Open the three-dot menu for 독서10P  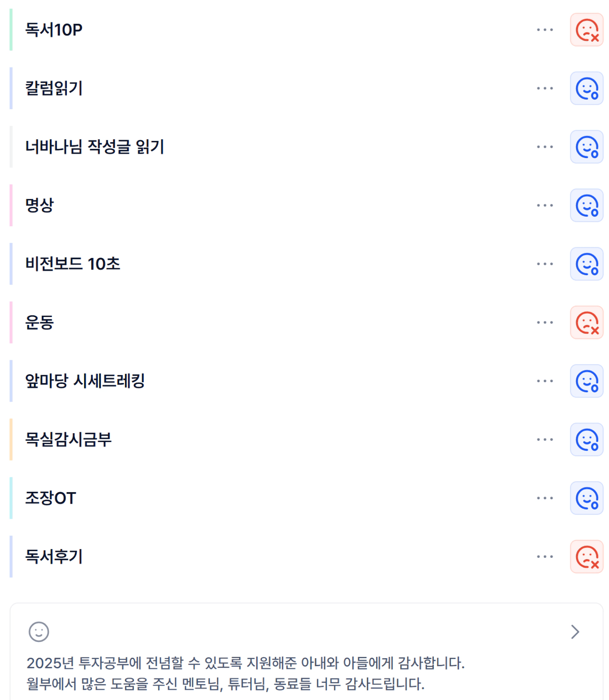point(545,30)
